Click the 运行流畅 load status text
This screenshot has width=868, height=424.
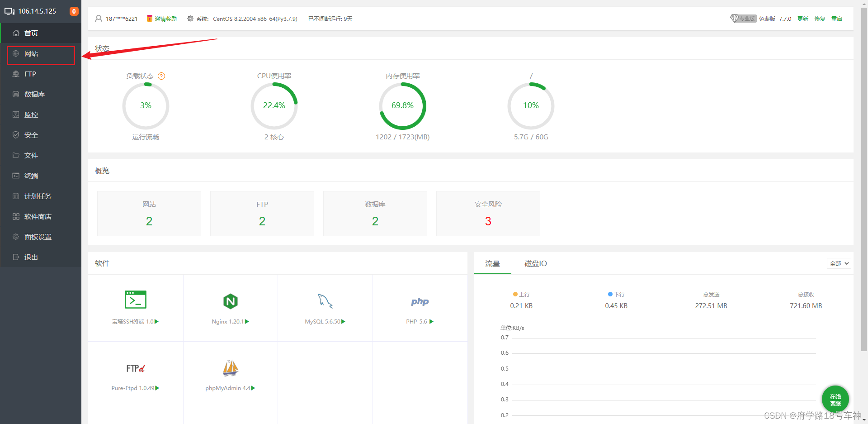(146, 137)
